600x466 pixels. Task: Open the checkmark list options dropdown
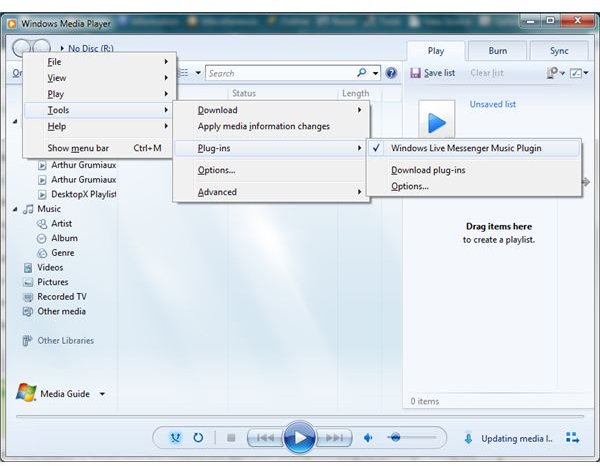(579, 73)
